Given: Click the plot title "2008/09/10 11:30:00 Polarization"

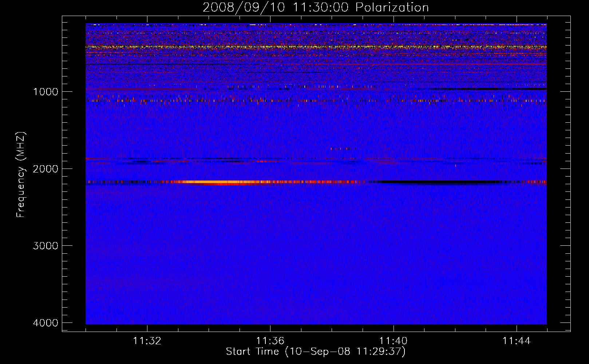Looking at the screenshot, I should [x=316, y=8].
